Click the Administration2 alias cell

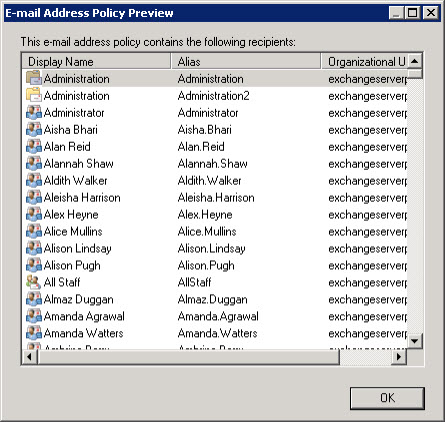[x=213, y=96]
